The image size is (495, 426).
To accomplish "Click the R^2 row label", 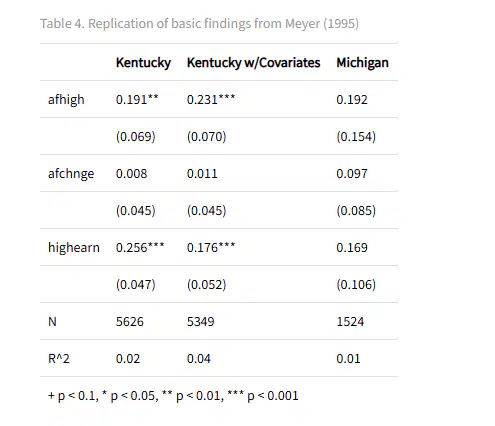I will (59, 359).
